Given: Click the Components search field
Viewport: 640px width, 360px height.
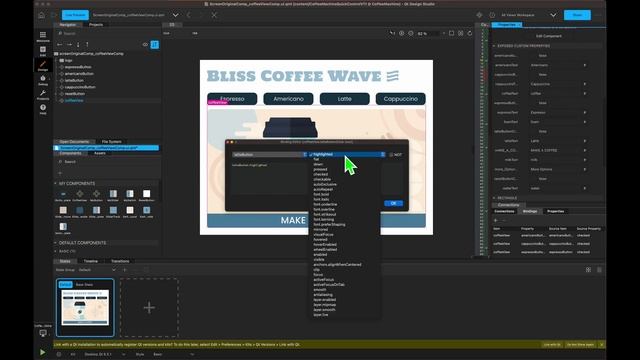Looking at the screenshot, I should pyautogui.click(x=107, y=162).
